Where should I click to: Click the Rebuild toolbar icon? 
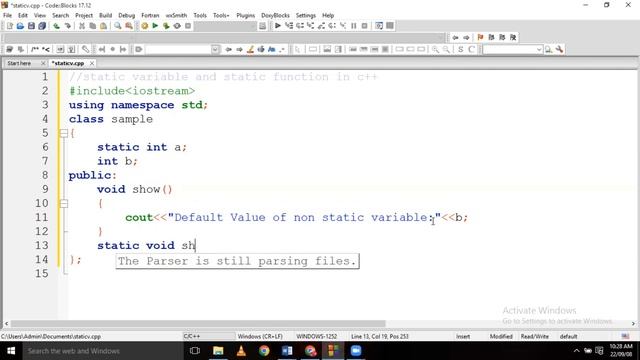click(x=177, y=26)
